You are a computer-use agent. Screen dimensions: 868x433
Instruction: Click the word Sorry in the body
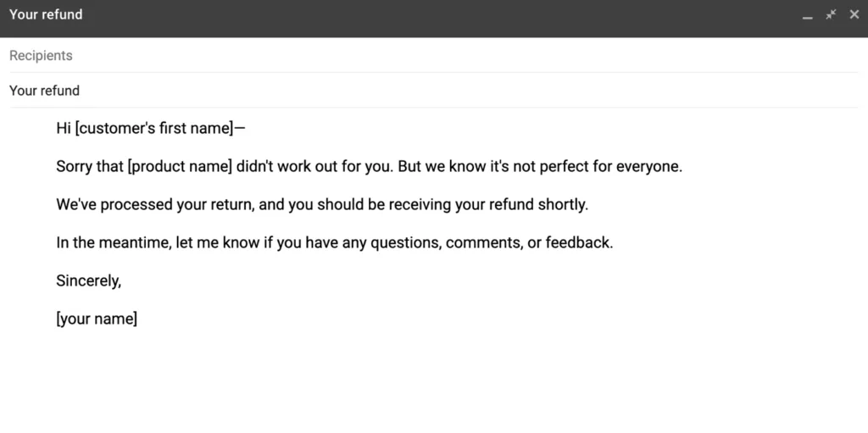(x=74, y=167)
